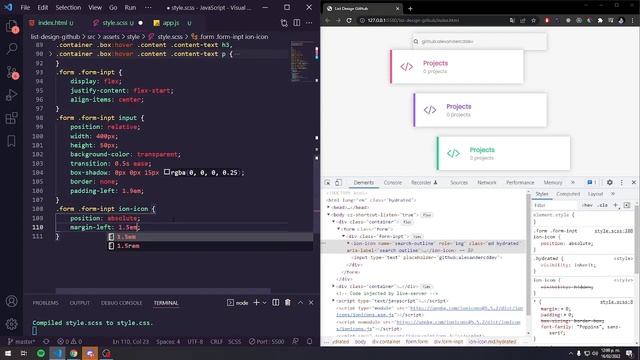640x360 pixels.
Task: Click the Styles filter input field
Action: tap(556, 205)
